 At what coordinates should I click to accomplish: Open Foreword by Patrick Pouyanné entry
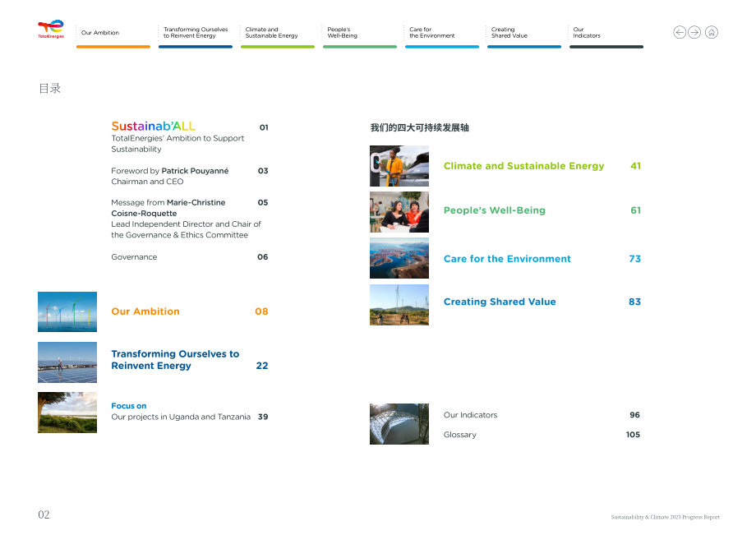coord(170,176)
